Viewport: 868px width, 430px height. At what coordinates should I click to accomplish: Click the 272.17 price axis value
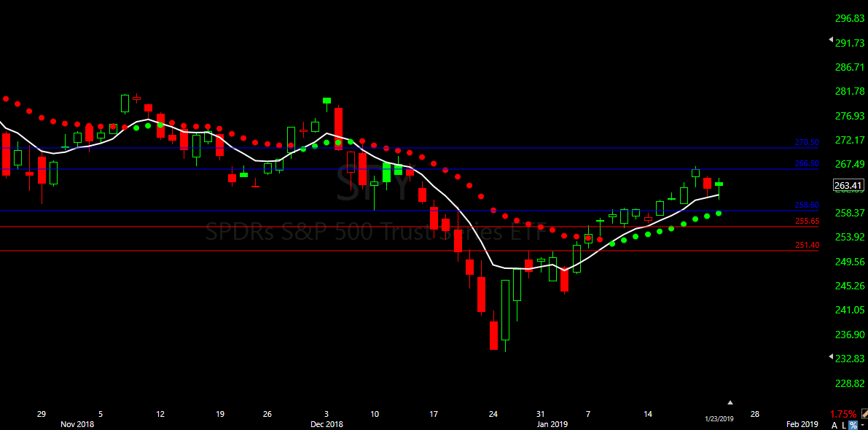click(850, 139)
